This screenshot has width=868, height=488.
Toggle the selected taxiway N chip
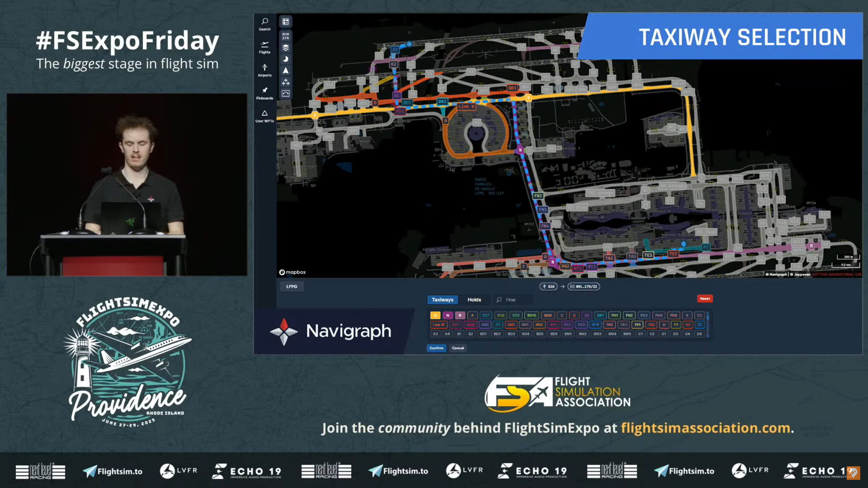point(448,315)
